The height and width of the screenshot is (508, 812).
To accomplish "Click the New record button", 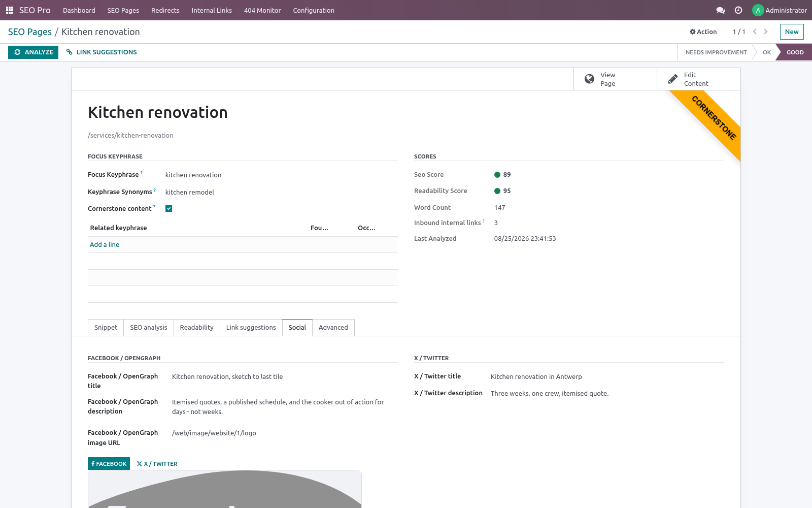I will tap(792, 31).
